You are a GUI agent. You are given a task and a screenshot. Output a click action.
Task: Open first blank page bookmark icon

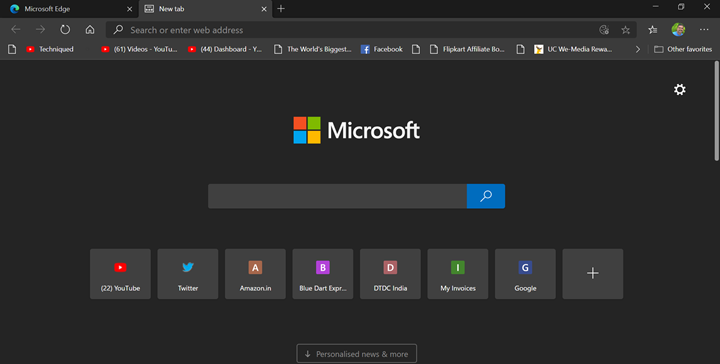[x=12, y=49]
